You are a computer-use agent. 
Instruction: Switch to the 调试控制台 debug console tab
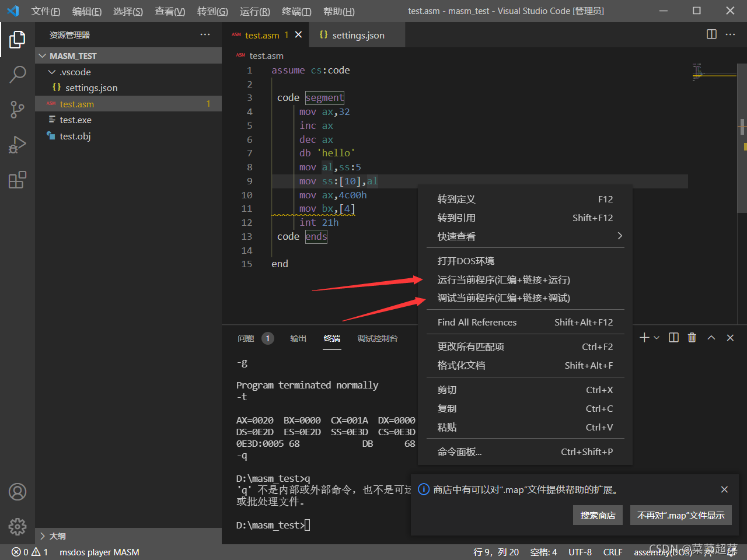point(378,338)
